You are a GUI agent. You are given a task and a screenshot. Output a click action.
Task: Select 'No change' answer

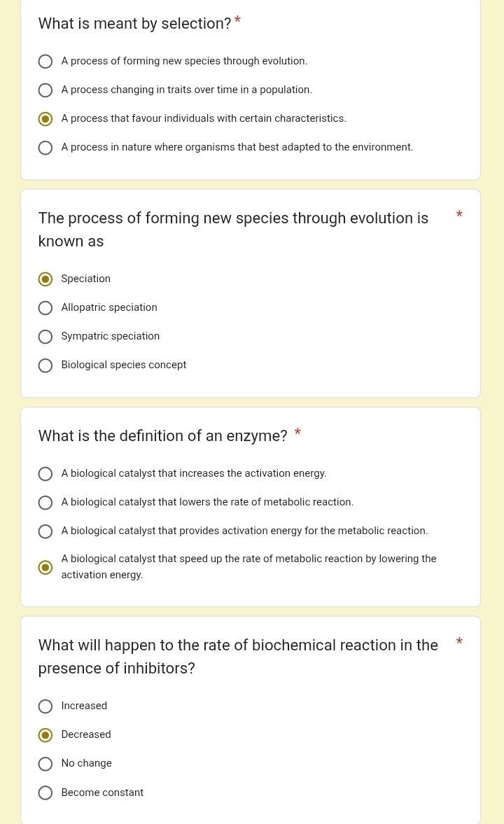click(x=45, y=764)
